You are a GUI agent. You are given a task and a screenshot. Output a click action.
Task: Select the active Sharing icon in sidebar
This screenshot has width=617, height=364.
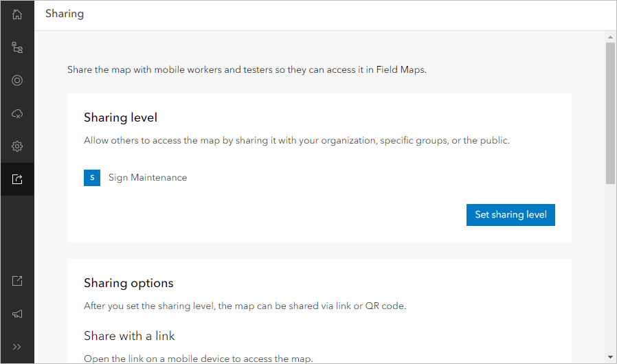[17, 179]
